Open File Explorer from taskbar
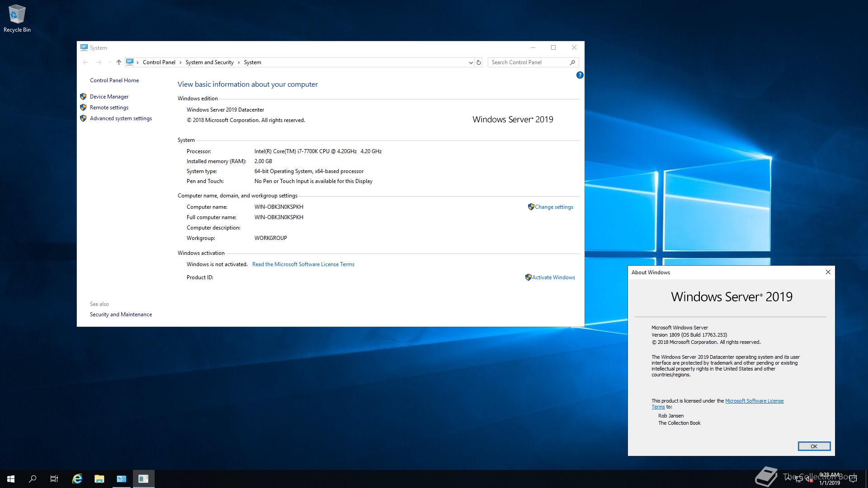Image resolution: width=868 pixels, height=488 pixels. [x=99, y=479]
